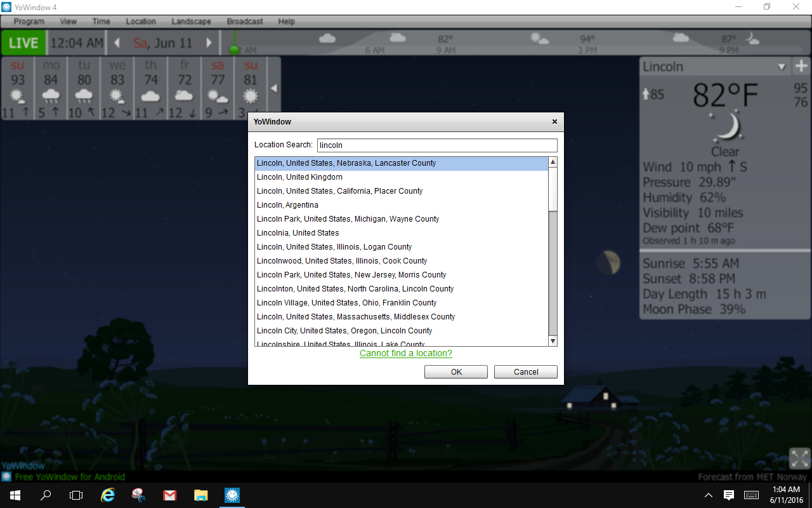Open the Landscape menu
This screenshot has width=812, height=508.
coord(191,22)
